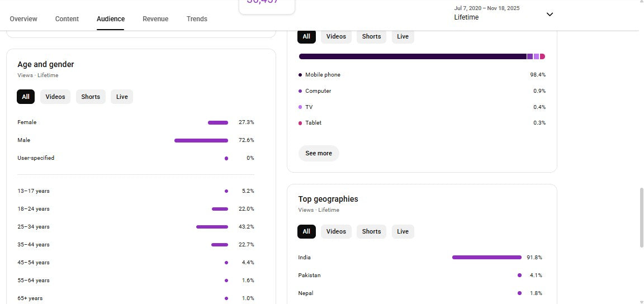Switch to the Overview tab

coord(23,19)
